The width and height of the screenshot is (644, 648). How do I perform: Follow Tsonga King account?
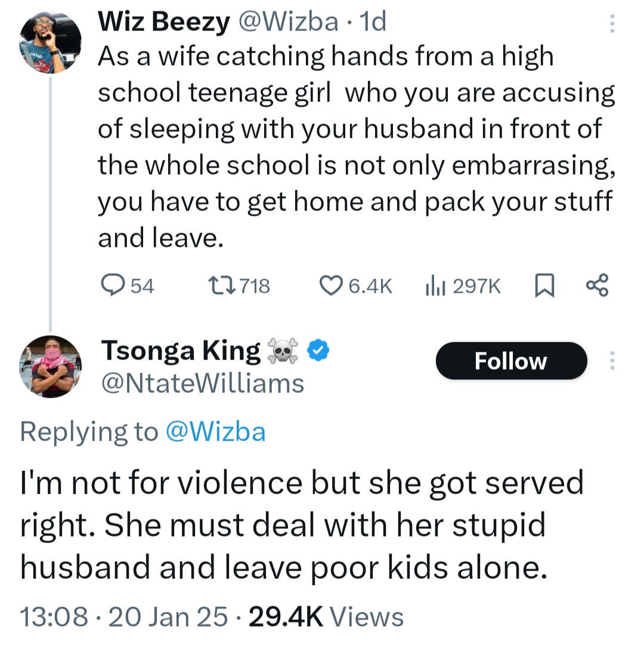pos(511,361)
